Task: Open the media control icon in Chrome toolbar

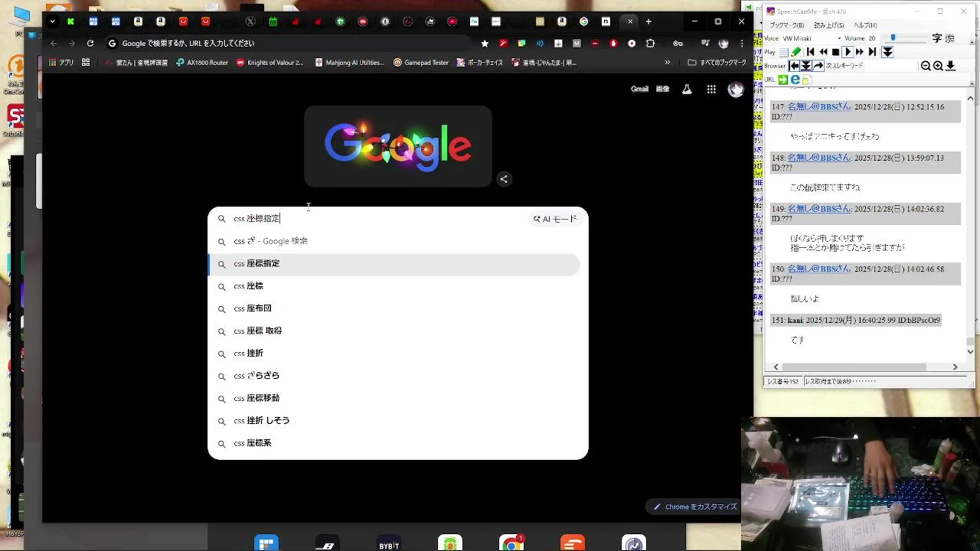Action: click(705, 44)
